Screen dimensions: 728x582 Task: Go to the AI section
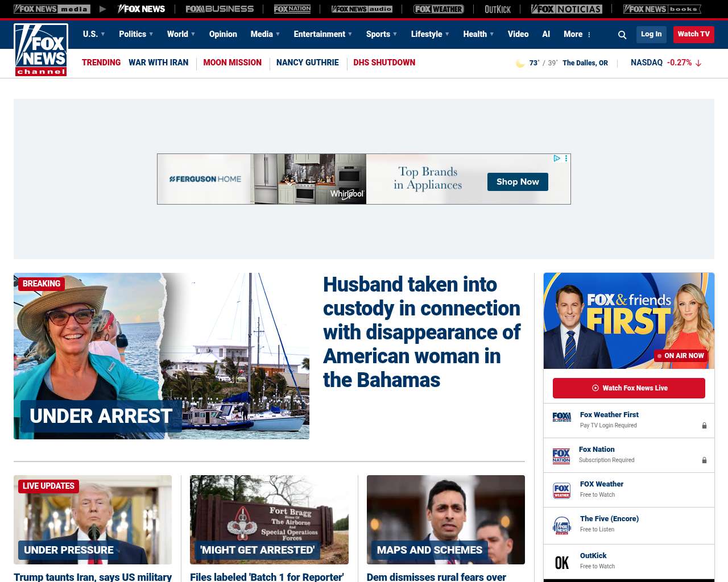[x=546, y=34]
